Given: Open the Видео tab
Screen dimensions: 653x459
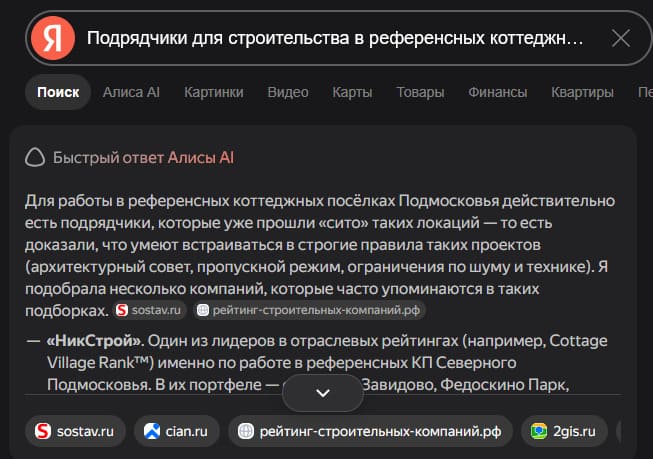Looking at the screenshot, I should (288, 92).
